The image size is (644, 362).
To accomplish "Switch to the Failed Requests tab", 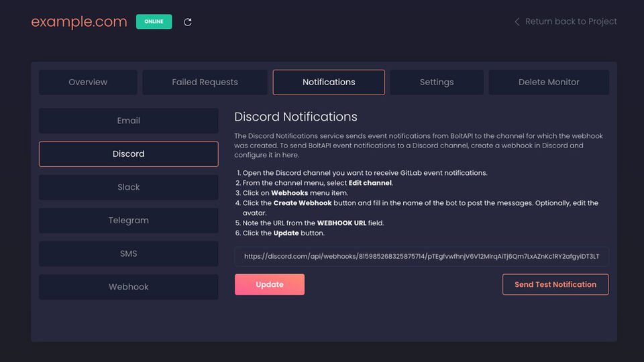I will (x=205, y=82).
